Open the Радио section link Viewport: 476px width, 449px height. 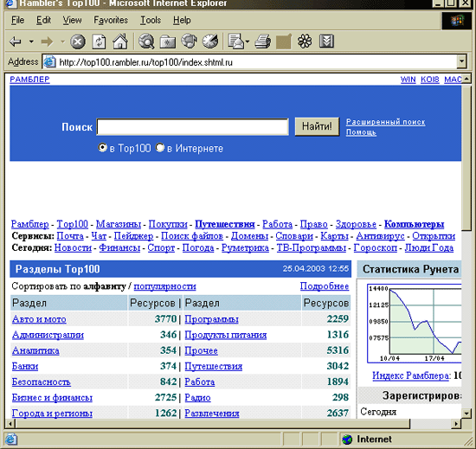point(197,397)
